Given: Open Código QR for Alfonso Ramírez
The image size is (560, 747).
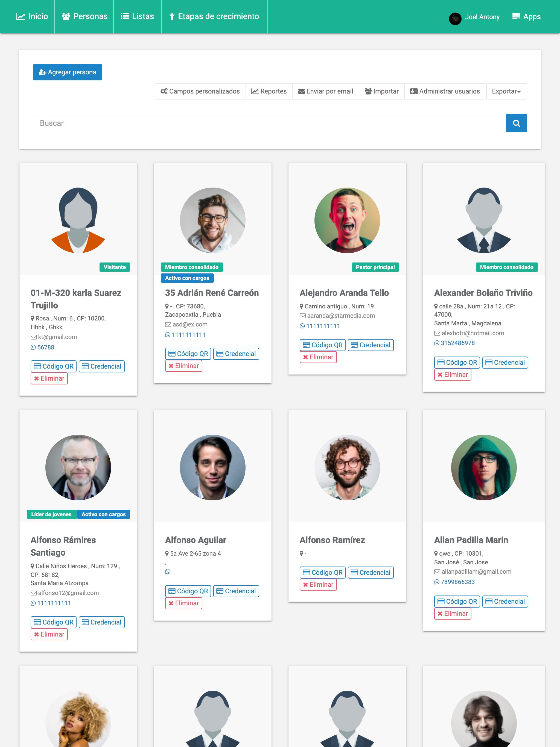Looking at the screenshot, I should pyautogui.click(x=323, y=572).
